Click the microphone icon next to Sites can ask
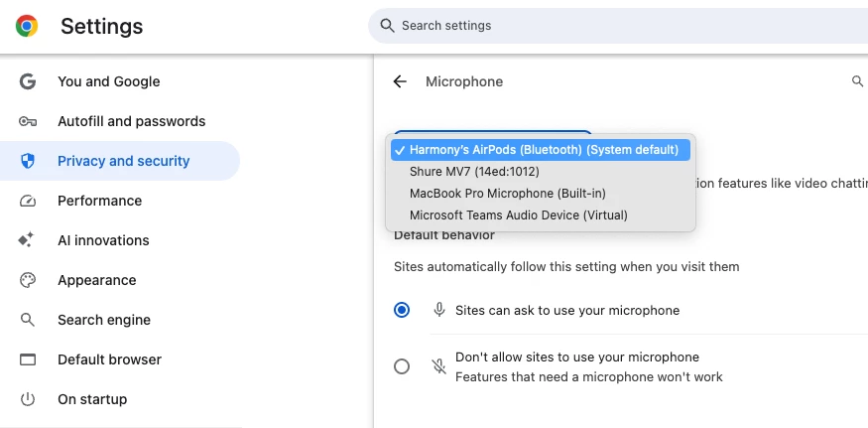The height and width of the screenshot is (428, 868). [439, 310]
